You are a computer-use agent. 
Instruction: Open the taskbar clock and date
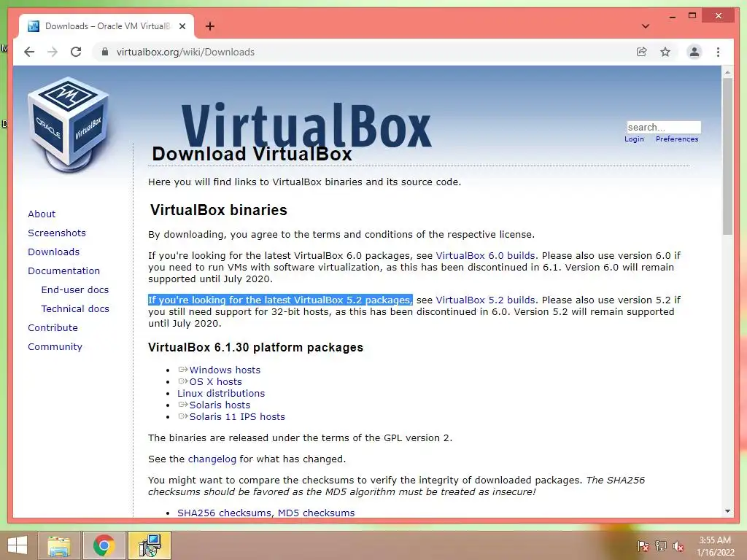click(x=715, y=546)
